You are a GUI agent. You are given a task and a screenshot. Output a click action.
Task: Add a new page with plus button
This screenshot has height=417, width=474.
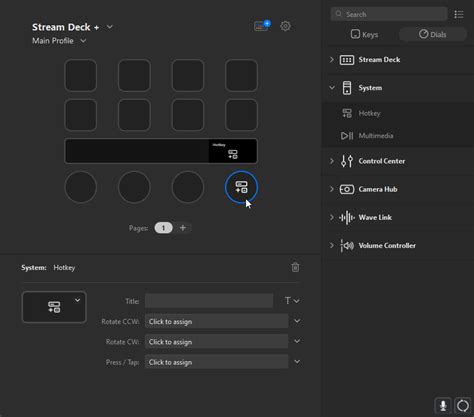(x=183, y=228)
